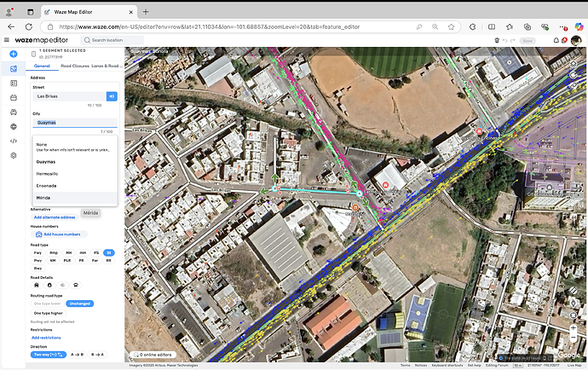588x370 pixels.
Task: Select Two way direction option
Action: pos(49,355)
